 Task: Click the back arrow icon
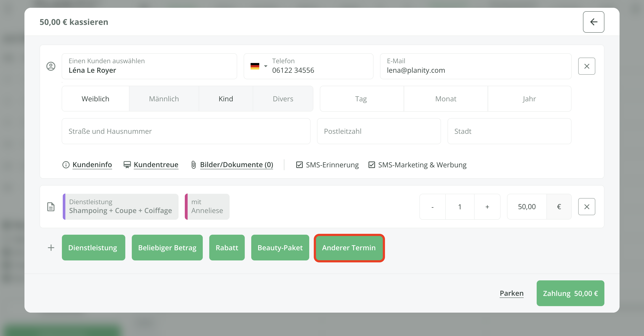[x=593, y=22]
